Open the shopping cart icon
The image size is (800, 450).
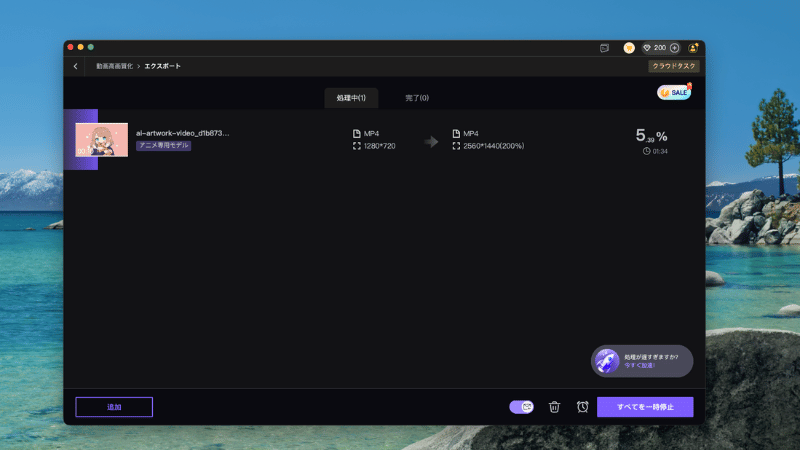click(x=629, y=47)
